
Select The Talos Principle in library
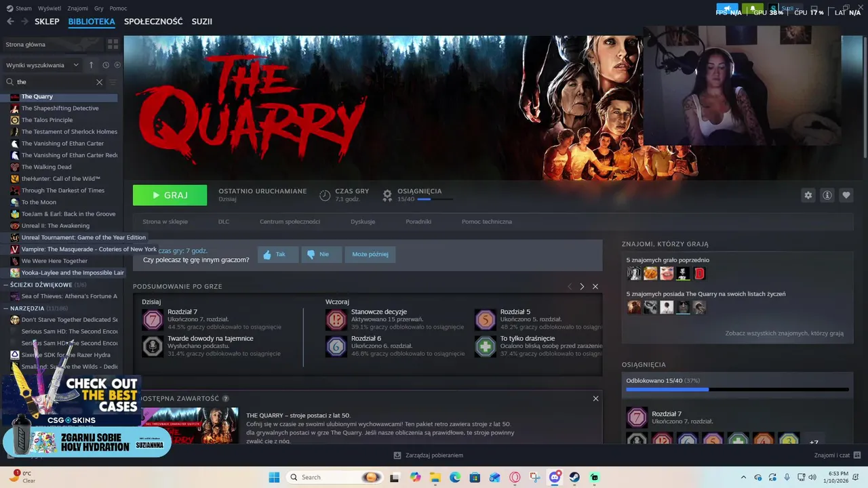[47, 120]
